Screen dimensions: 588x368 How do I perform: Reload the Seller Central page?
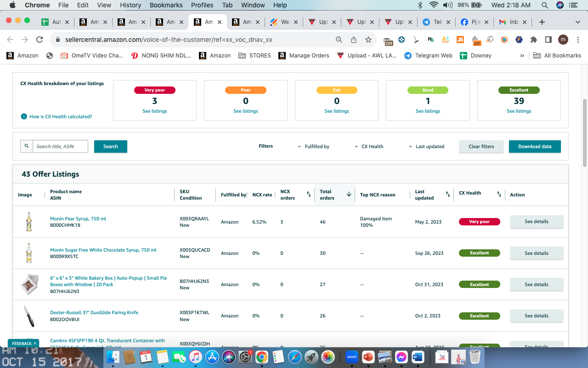click(40, 40)
